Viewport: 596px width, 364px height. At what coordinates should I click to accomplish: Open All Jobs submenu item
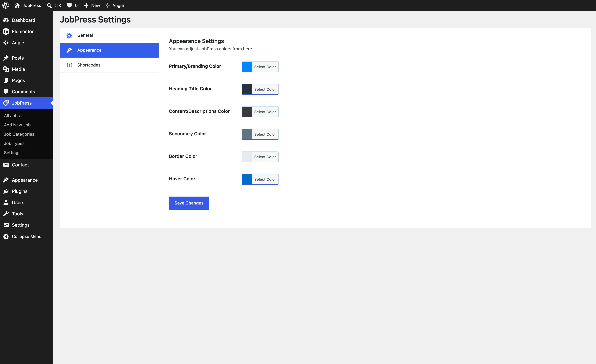coord(12,116)
